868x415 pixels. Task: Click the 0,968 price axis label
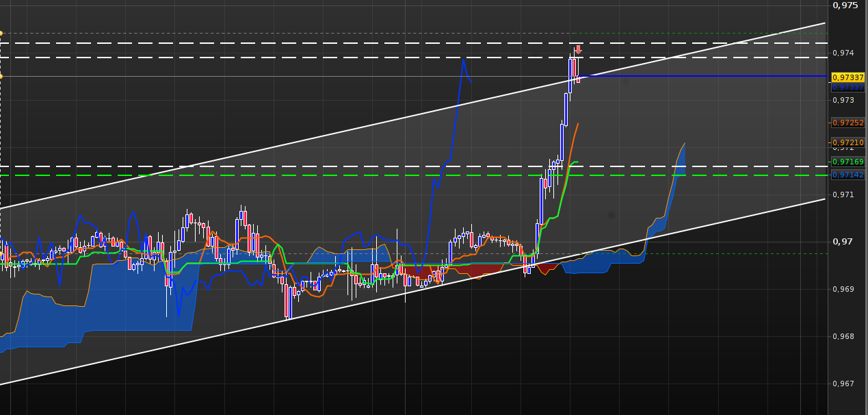845,336
